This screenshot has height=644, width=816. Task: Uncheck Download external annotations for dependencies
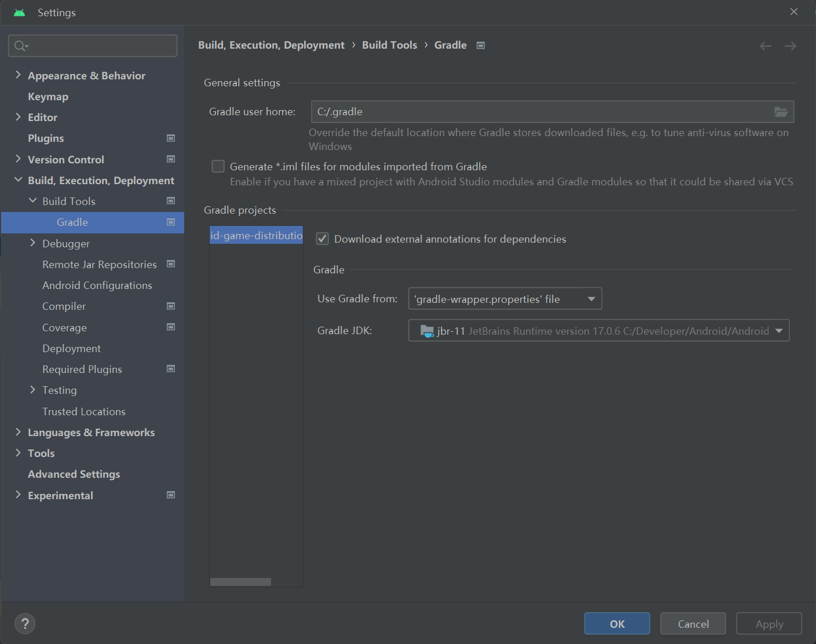(323, 239)
